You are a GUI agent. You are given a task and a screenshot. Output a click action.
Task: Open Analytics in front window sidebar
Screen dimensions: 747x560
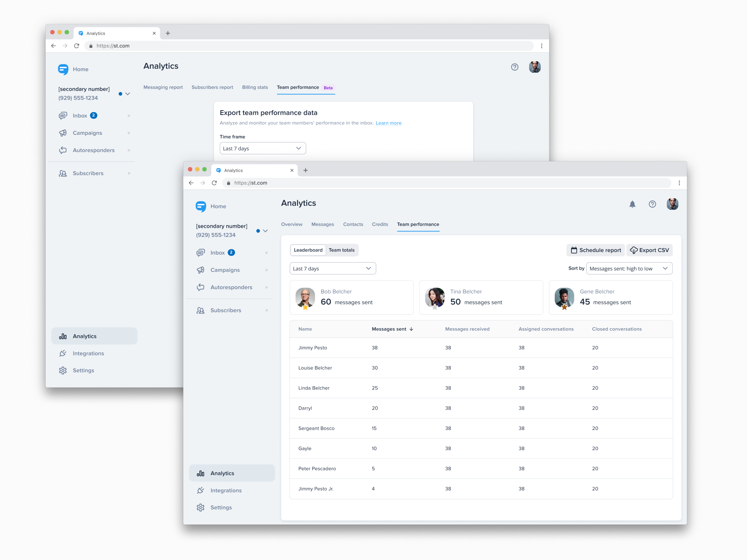click(232, 473)
